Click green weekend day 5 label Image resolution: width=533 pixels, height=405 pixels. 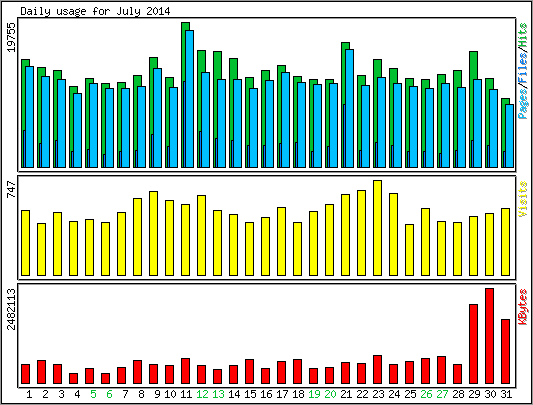pos(93,394)
